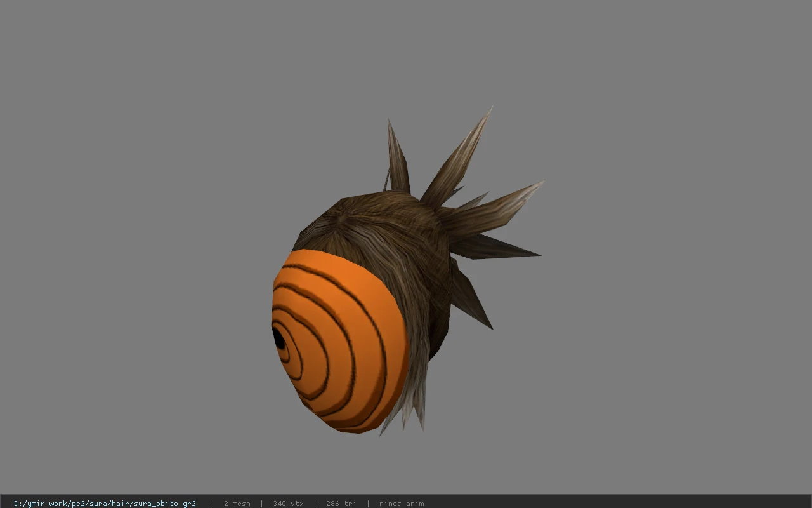This screenshot has width=812, height=508.
Task: Click the file path sura_obito.gr2 in status bar
Action: click(x=105, y=504)
